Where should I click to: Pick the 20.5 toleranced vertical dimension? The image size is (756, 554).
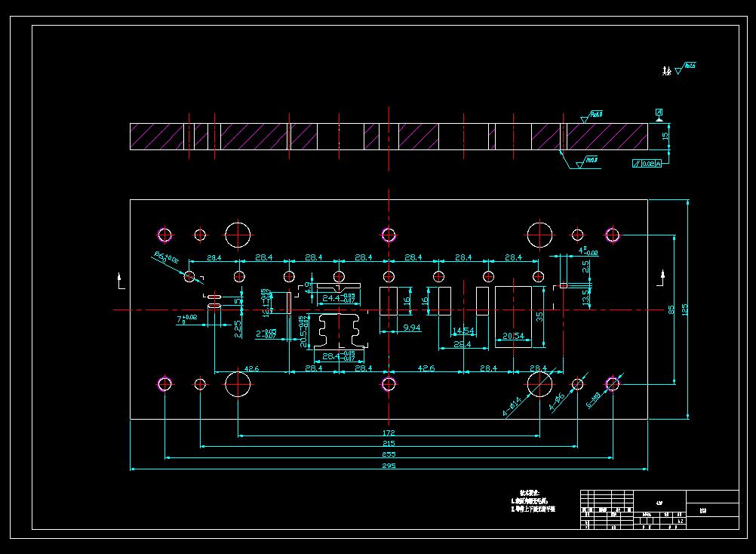click(304, 332)
